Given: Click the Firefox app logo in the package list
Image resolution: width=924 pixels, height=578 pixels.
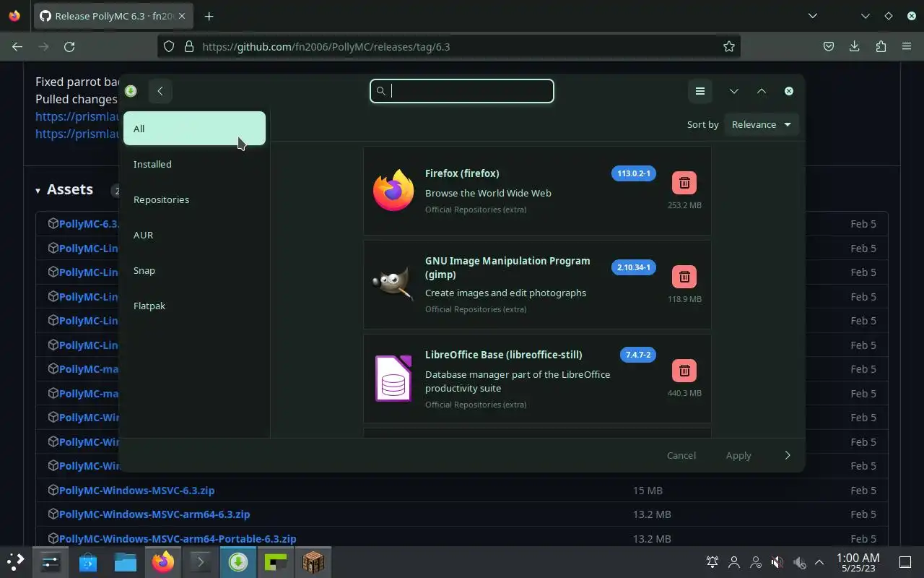Looking at the screenshot, I should [x=393, y=191].
